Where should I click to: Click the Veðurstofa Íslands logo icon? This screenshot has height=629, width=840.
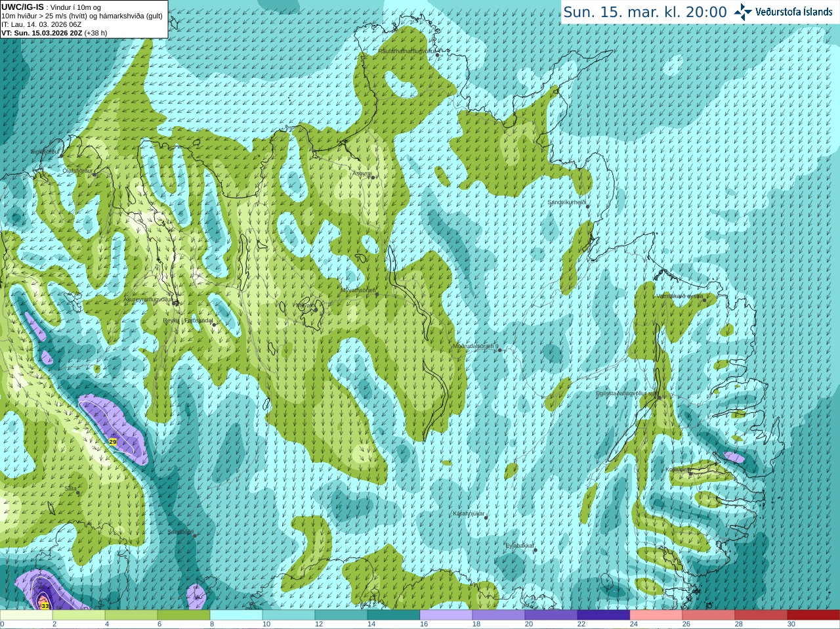[743, 12]
